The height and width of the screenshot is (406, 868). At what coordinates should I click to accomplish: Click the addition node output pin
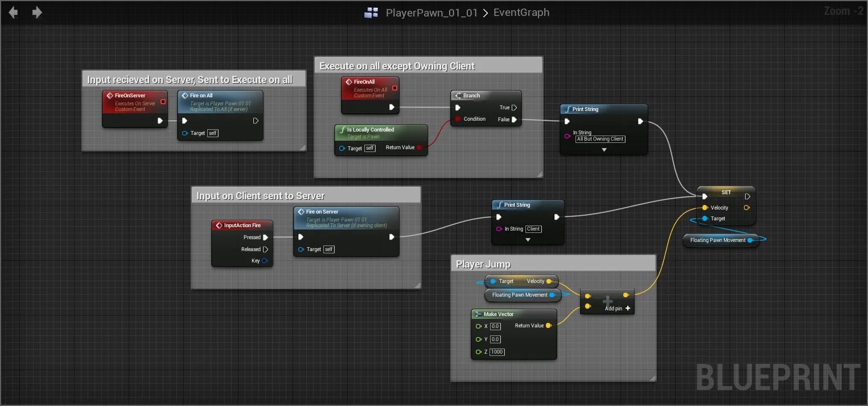(626, 295)
